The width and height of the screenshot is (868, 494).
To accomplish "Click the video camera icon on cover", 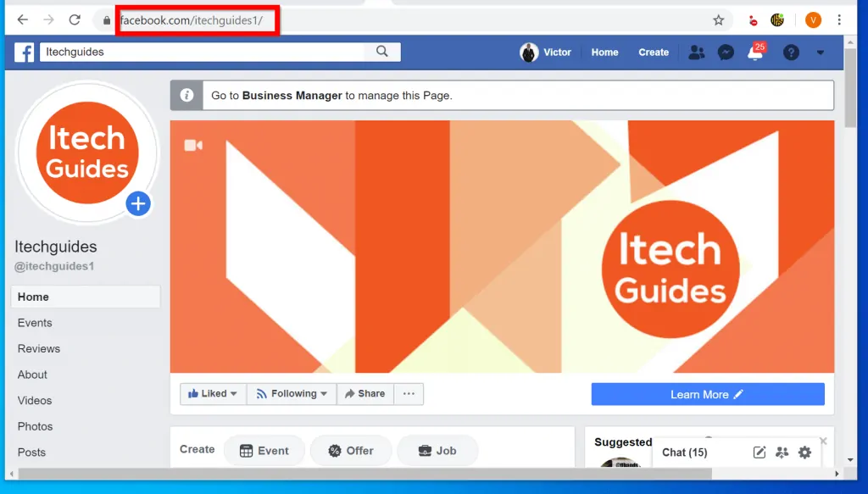I will [193, 145].
